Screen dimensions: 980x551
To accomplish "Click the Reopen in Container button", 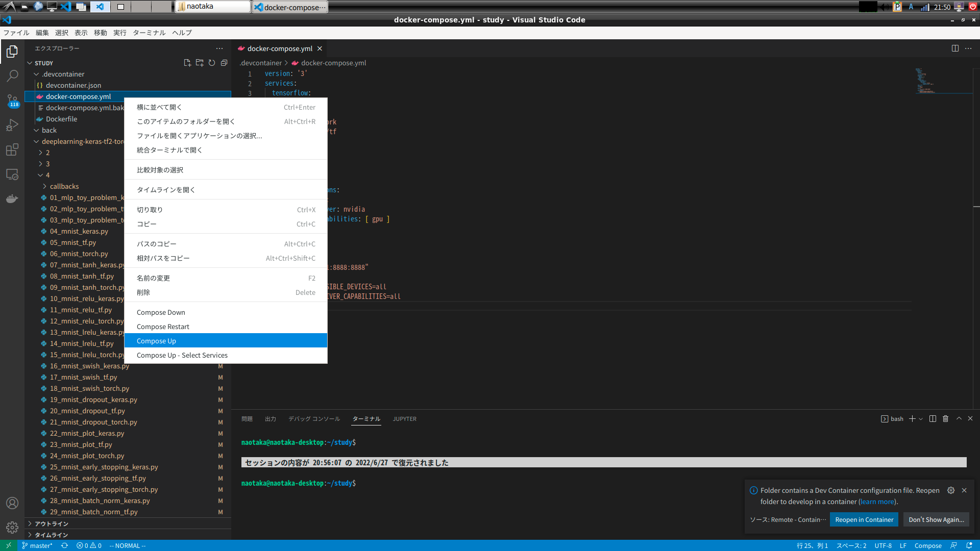I will coord(864,519).
